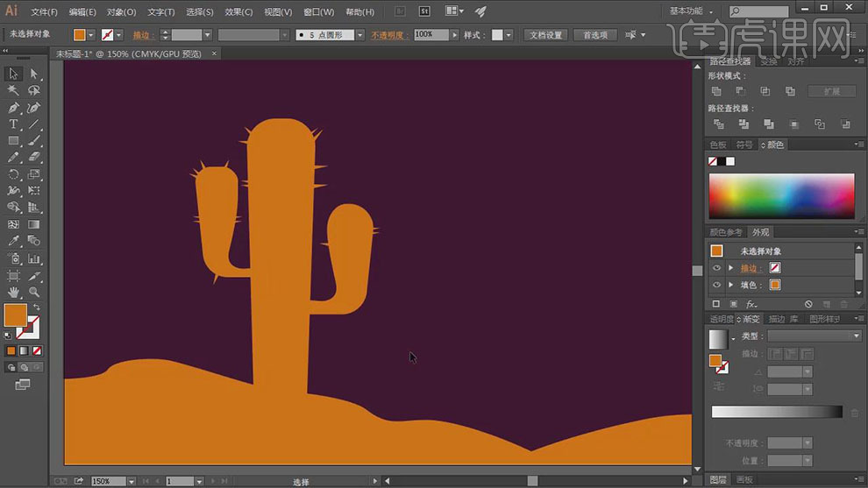Open the 效果(C) menu
The image size is (868, 488).
[x=238, y=12]
